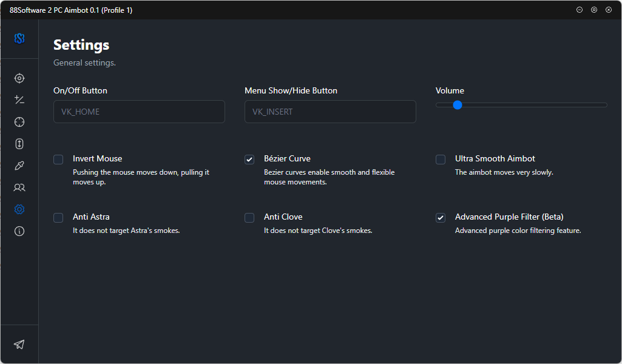Tick the Anti Clove checkbox
The image size is (622, 364).
pos(249,218)
